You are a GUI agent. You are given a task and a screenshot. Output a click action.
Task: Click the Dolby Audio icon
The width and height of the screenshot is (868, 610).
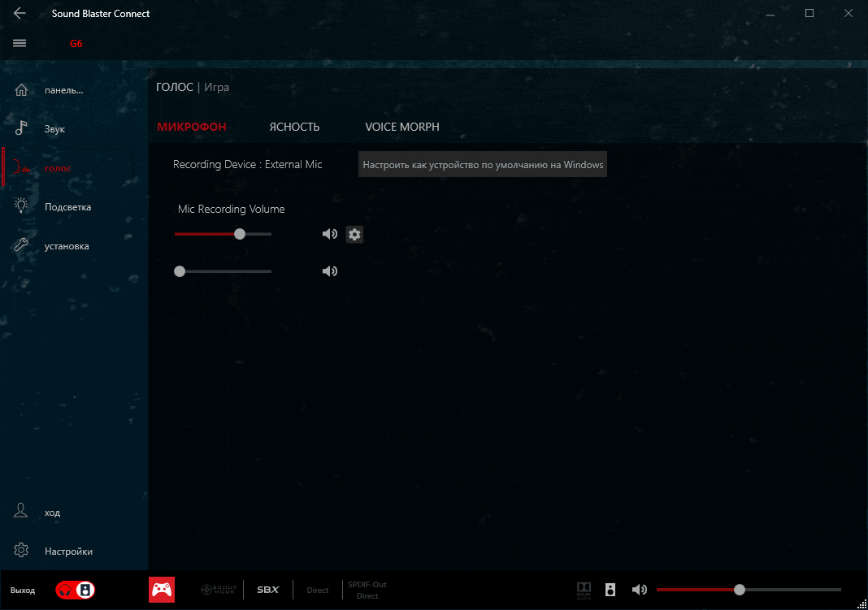584,590
